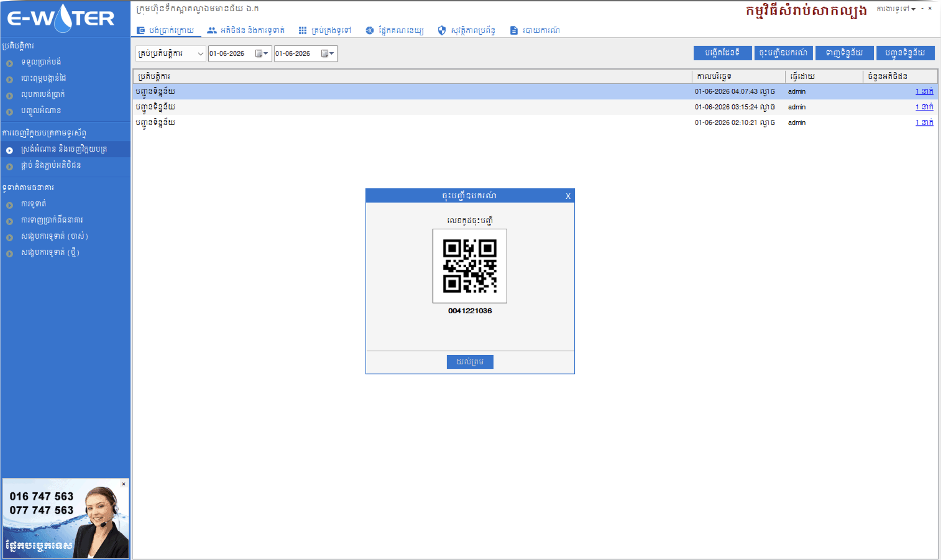This screenshot has width=941, height=560.
Task: Open សង្ខេបការទូទាត់ (ចាស់) in the sidebar
Action: [55, 236]
